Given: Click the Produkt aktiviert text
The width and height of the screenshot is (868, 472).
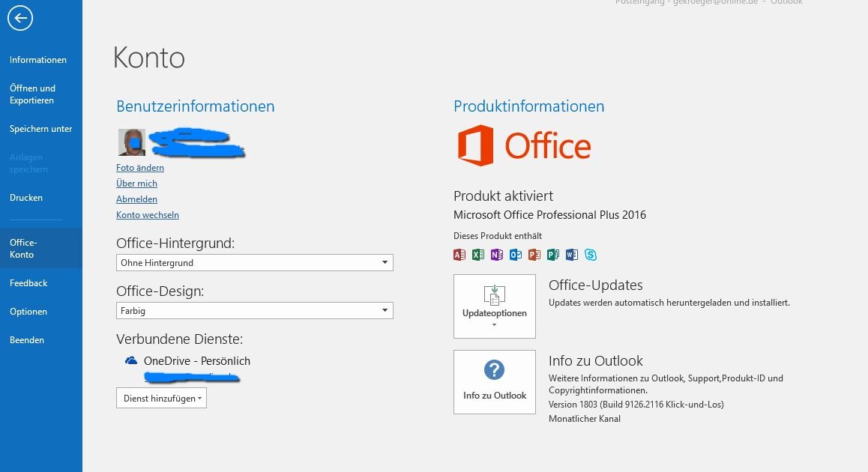Looking at the screenshot, I should [x=503, y=196].
